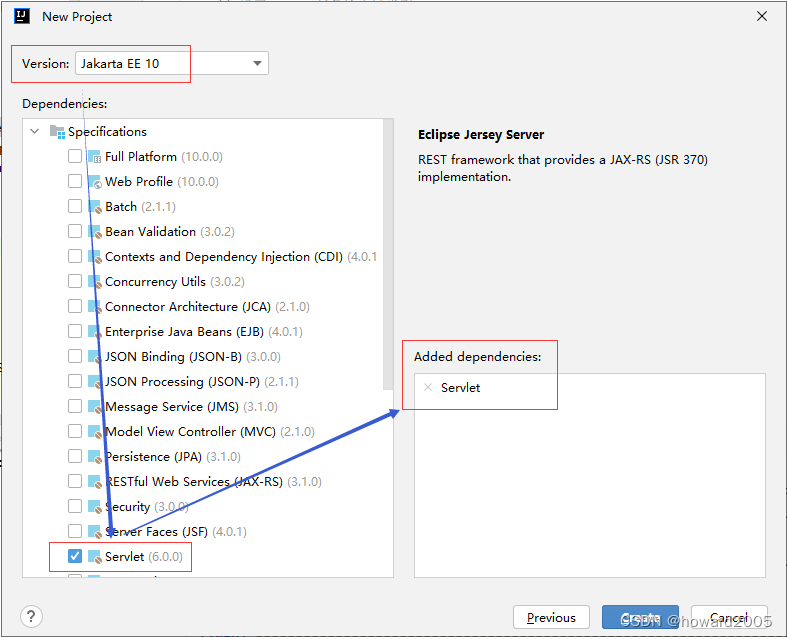Tick the JSON Binding checkbox

75,356
